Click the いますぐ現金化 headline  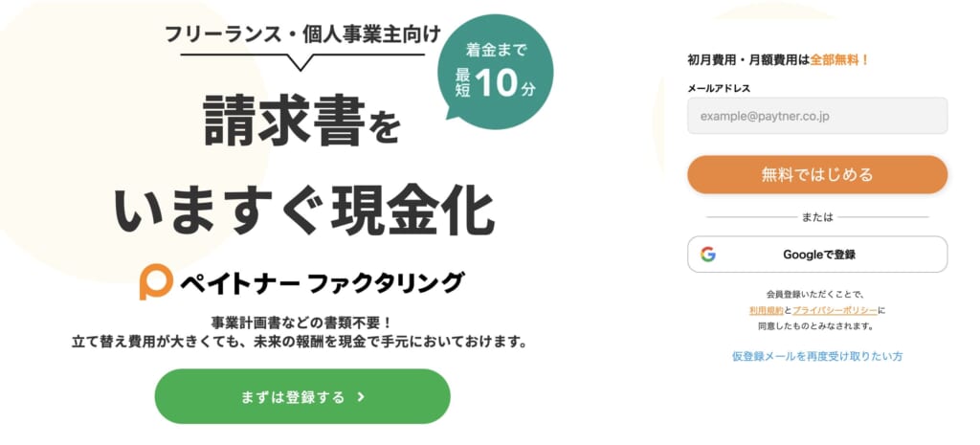click(303, 209)
